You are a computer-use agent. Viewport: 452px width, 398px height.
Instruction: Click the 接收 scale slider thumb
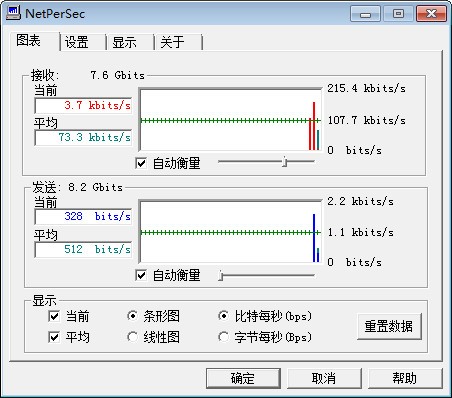(284, 162)
